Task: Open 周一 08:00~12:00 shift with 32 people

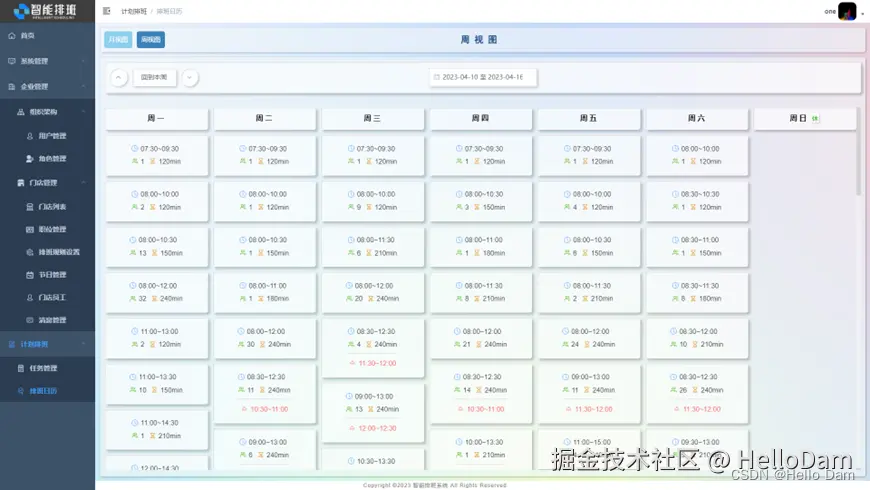Action: coord(157,292)
